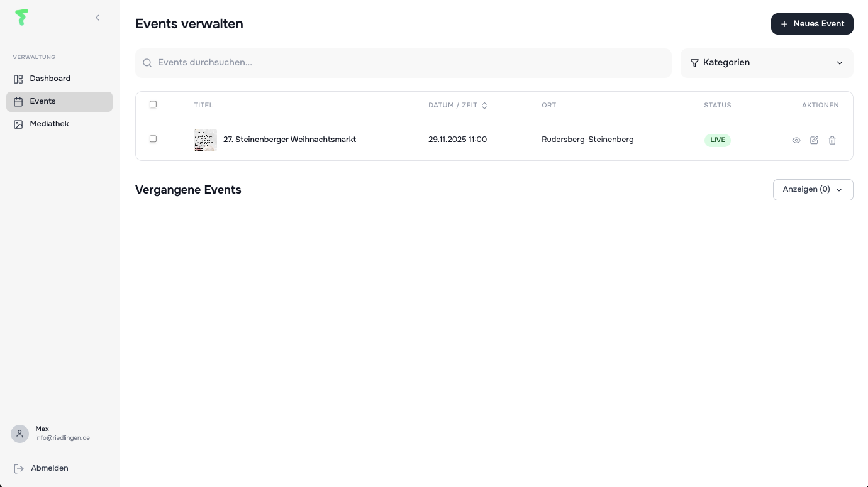Select the Events sidebar item
Screen dimensions: 868x487
click(43, 101)
